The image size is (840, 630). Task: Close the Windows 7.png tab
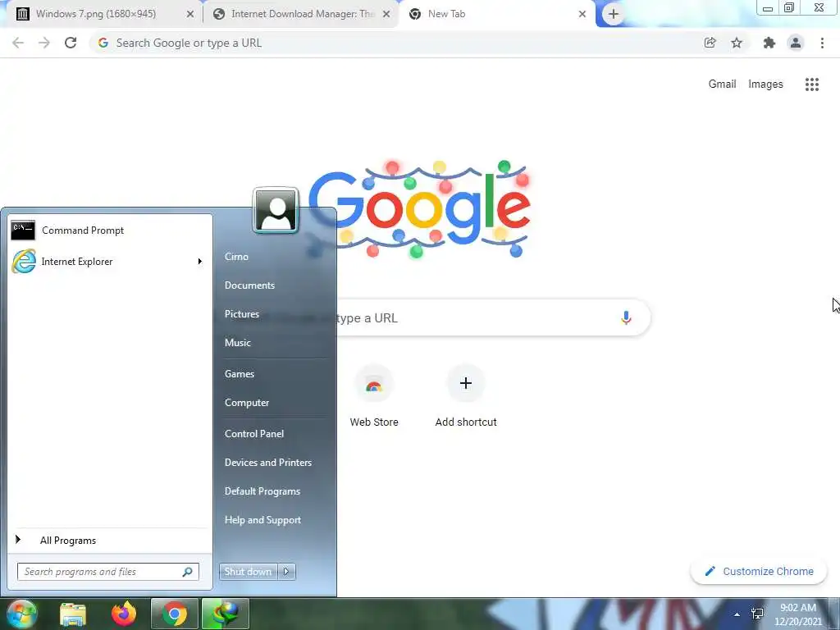tap(189, 14)
